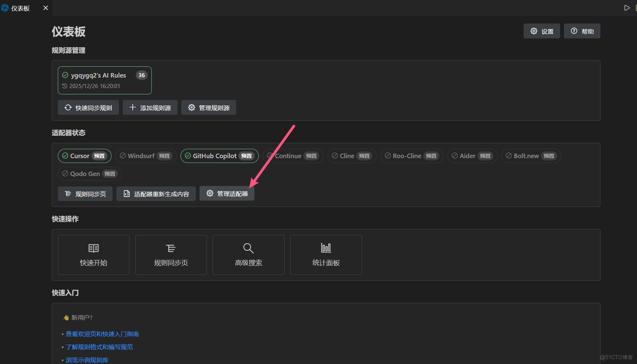Open 管理适配器 button
The width and height of the screenshot is (637, 364).
(227, 194)
